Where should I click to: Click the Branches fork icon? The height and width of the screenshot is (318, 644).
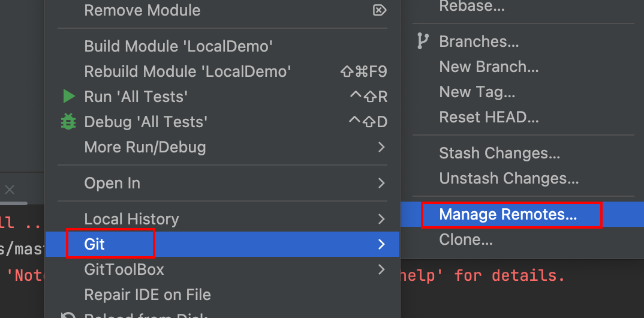[x=423, y=41]
